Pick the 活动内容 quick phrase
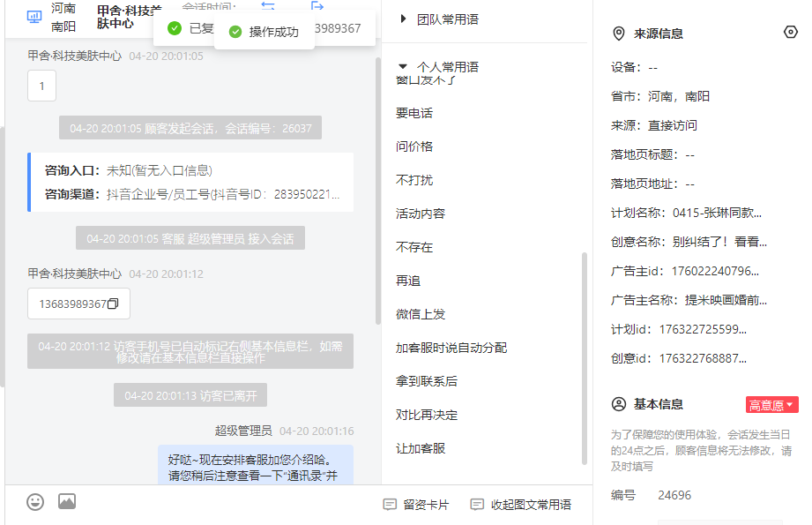Screen dimensions: 812x525 coord(421,214)
